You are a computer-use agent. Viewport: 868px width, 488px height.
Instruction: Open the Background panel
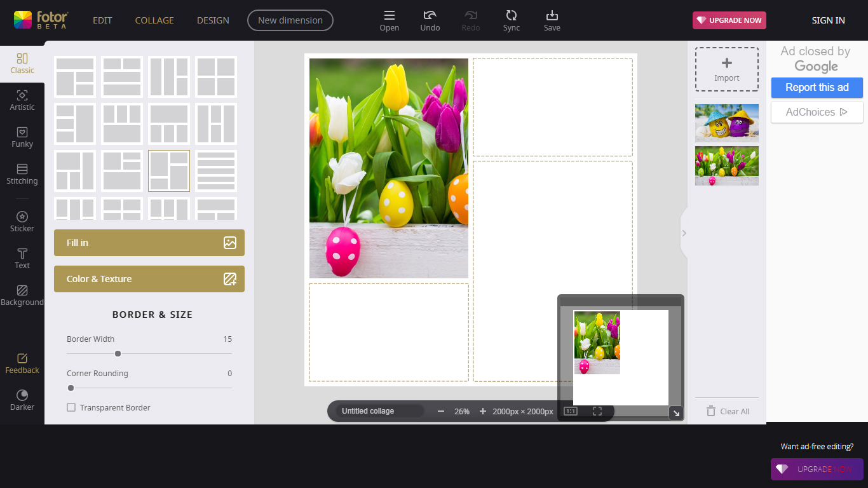click(22, 295)
